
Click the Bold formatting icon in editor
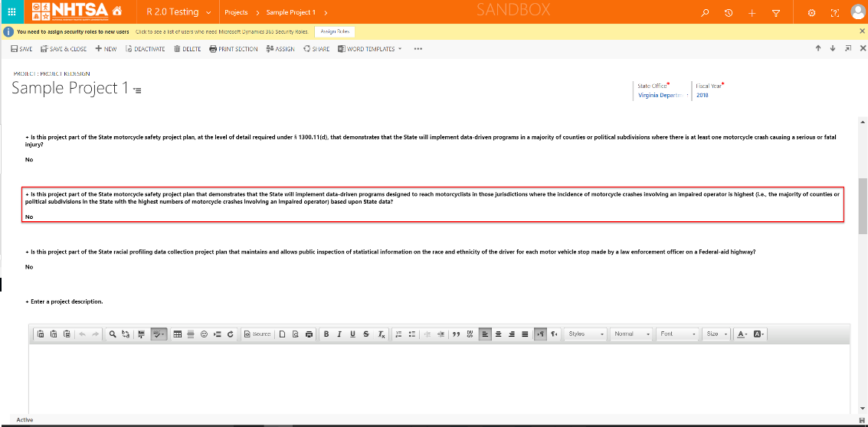click(x=326, y=334)
